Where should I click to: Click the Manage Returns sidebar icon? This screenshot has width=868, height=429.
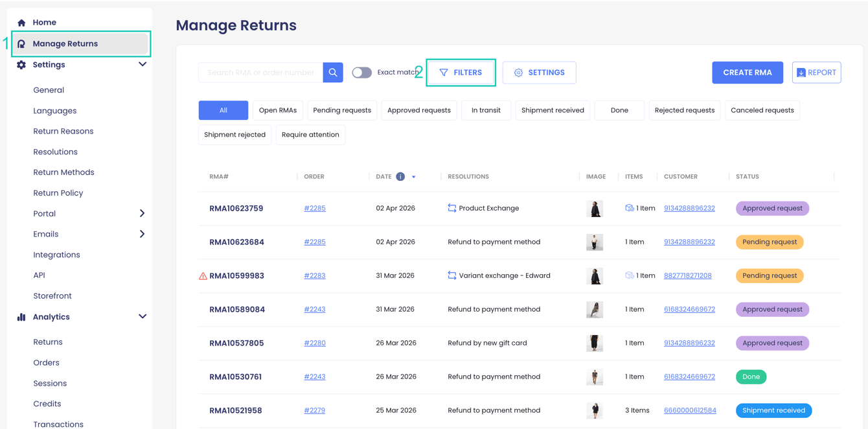(x=21, y=44)
